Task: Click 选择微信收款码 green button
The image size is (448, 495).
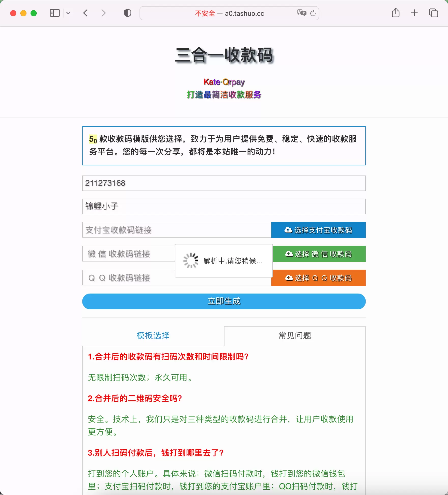Action: pyautogui.click(x=319, y=254)
